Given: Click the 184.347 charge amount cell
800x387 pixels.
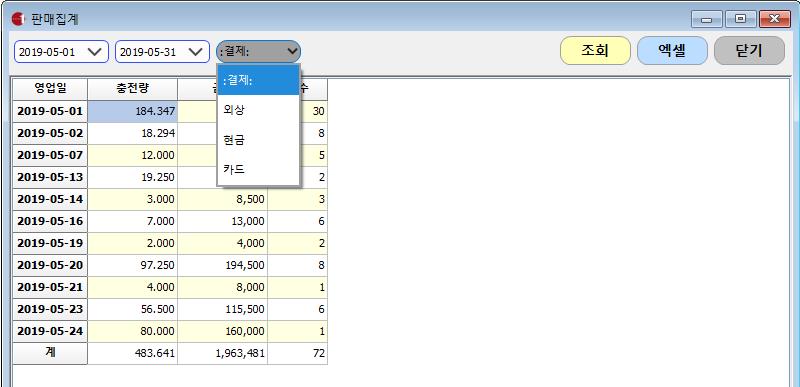Looking at the screenshot, I should (x=133, y=111).
